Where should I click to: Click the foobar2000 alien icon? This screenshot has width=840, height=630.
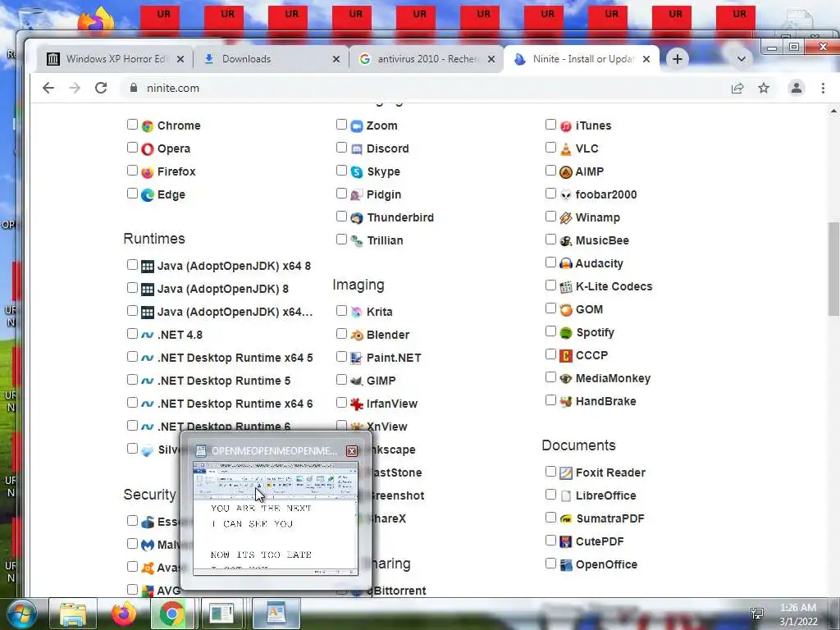click(566, 195)
